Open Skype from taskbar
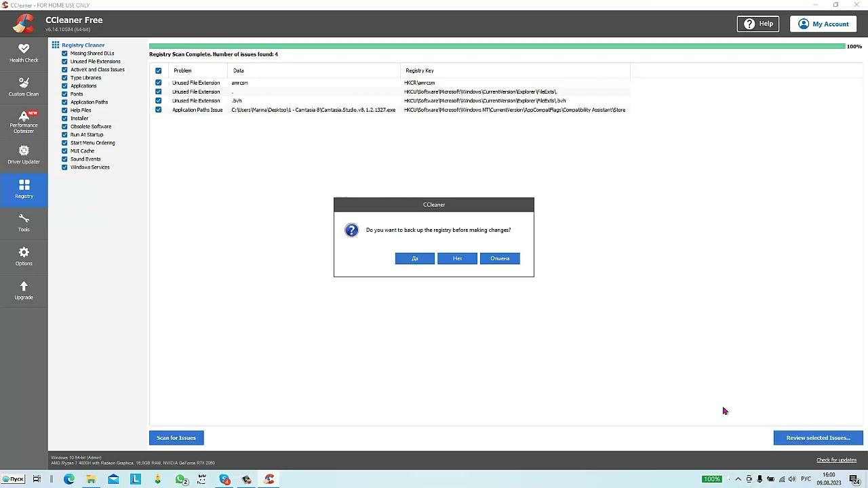 [224, 479]
